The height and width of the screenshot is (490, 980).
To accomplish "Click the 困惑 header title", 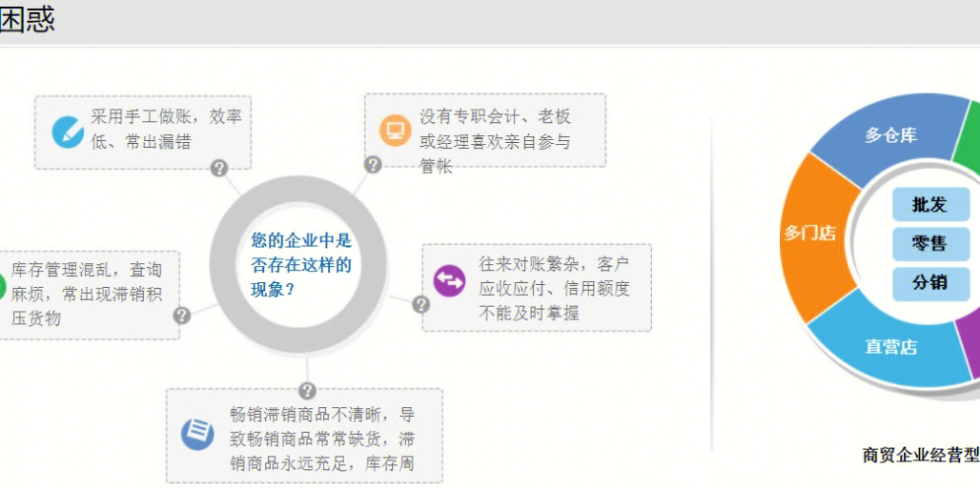I will point(27,20).
